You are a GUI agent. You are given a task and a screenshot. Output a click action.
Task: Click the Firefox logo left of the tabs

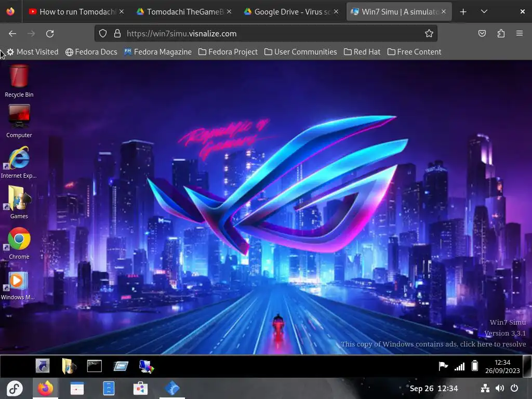pyautogui.click(x=10, y=11)
